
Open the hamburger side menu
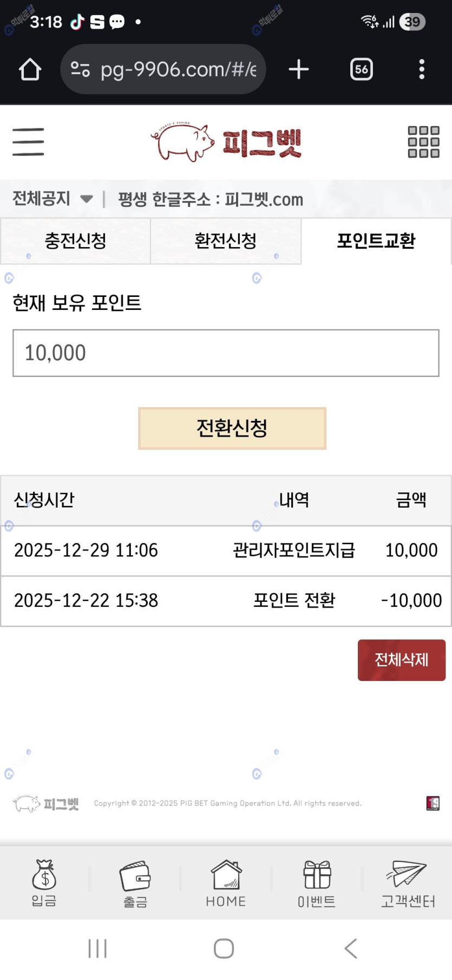(x=28, y=142)
